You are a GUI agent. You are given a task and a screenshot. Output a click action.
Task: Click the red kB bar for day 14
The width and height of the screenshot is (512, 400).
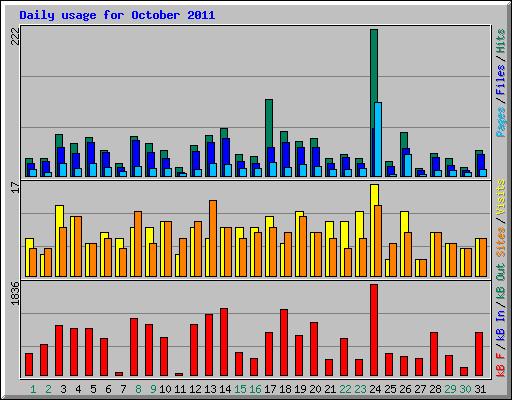pos(224,342)
